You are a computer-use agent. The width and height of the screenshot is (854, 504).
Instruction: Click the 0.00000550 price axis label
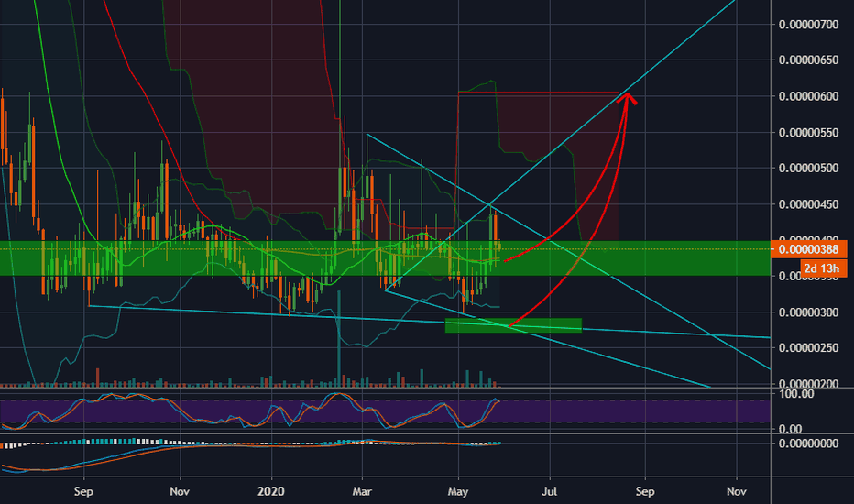tap(809, 132)
